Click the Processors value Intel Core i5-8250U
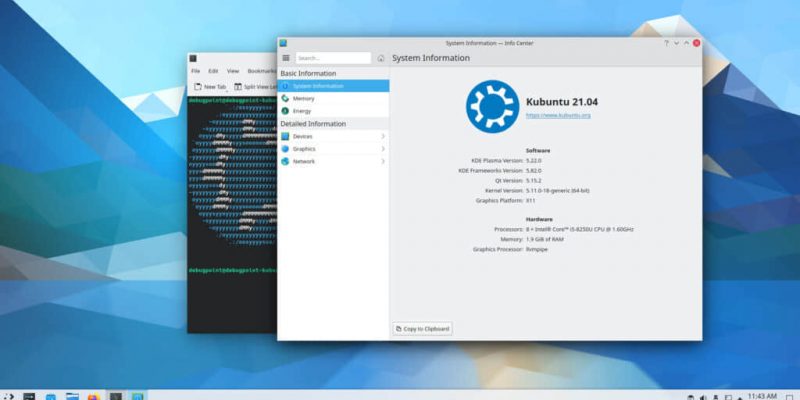800x400 pixels. tap(580, 230)
